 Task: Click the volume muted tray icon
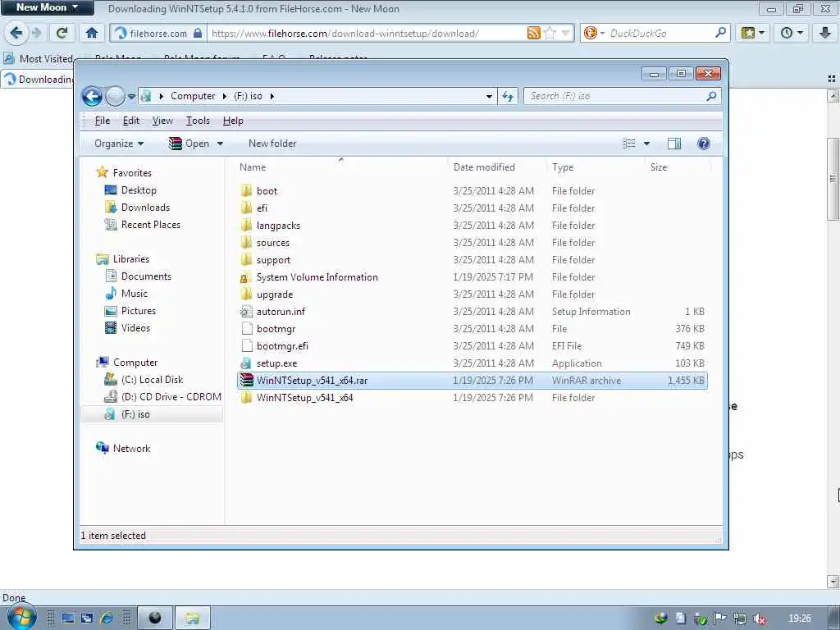pos(759,619)
